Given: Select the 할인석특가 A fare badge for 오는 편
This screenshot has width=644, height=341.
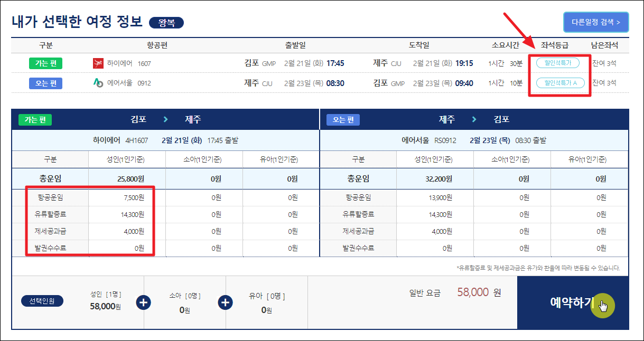Looking at the screenshot, I should coord(559,83).
